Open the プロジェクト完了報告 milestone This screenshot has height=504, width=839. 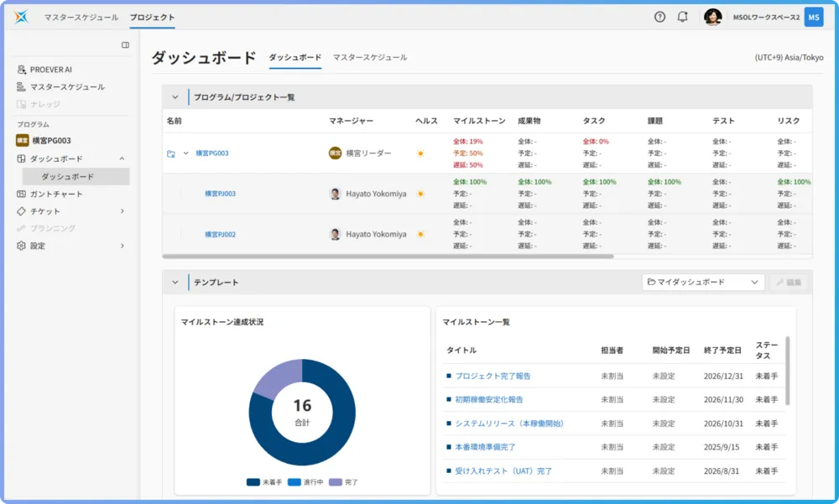point(492,377)
